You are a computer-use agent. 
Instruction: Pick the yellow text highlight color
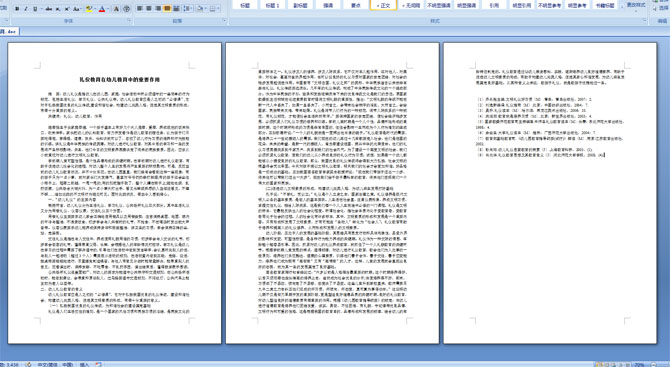click(x=89, y=9)
